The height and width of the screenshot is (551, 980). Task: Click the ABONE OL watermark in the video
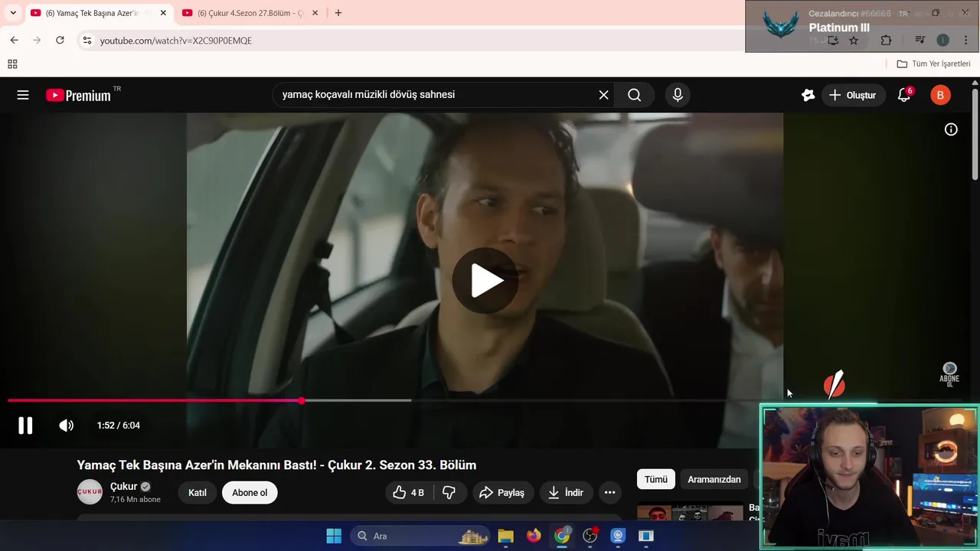[949, 374]
